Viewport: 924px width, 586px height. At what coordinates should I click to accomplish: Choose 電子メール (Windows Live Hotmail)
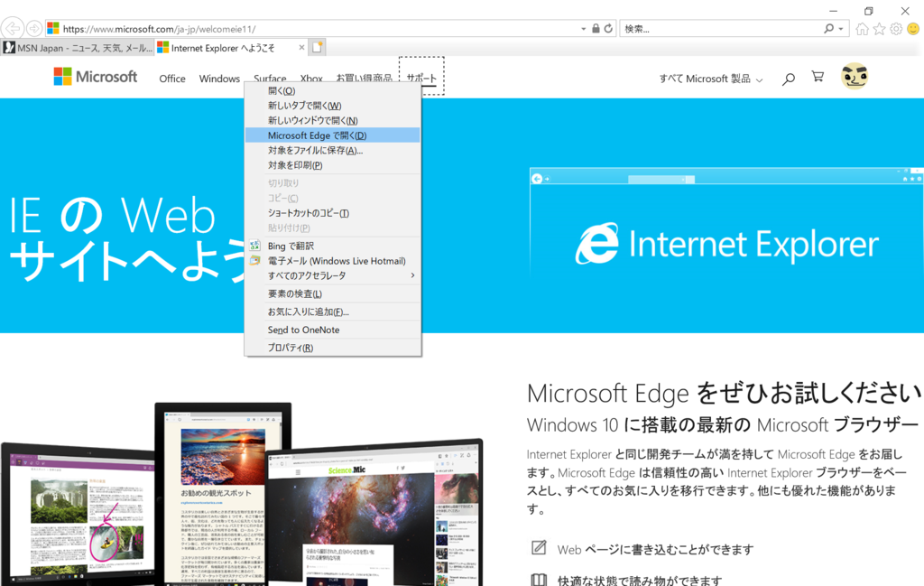[333, 261]
